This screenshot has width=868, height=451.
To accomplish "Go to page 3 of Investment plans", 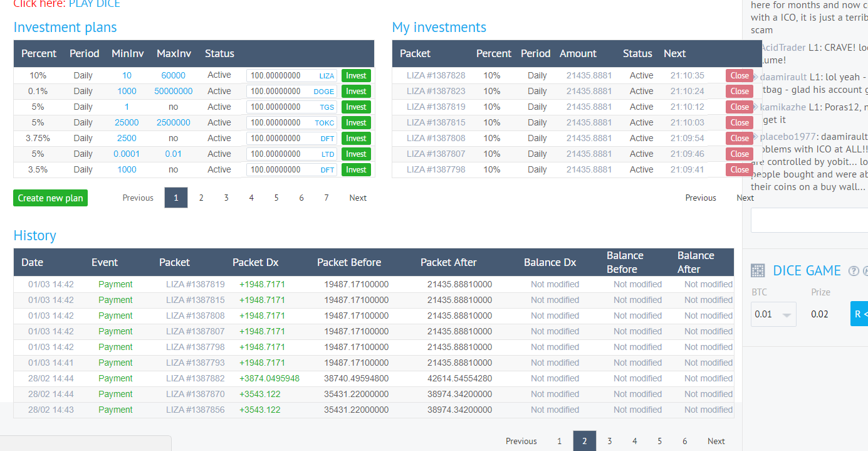I will 226,198.
